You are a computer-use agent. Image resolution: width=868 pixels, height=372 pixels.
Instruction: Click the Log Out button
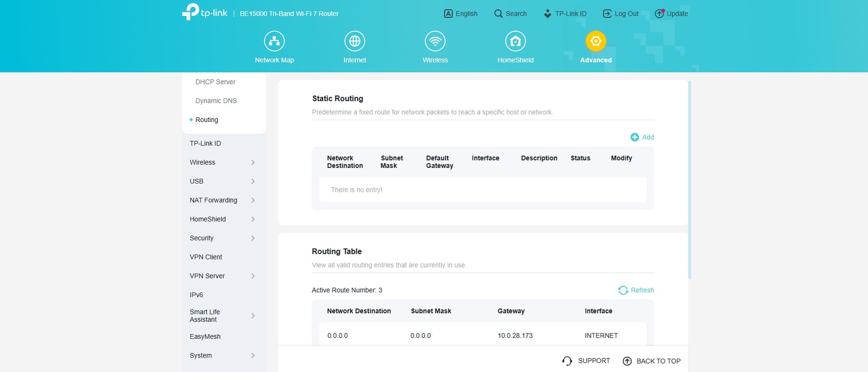pyautogui.click(x=621, y=14)
